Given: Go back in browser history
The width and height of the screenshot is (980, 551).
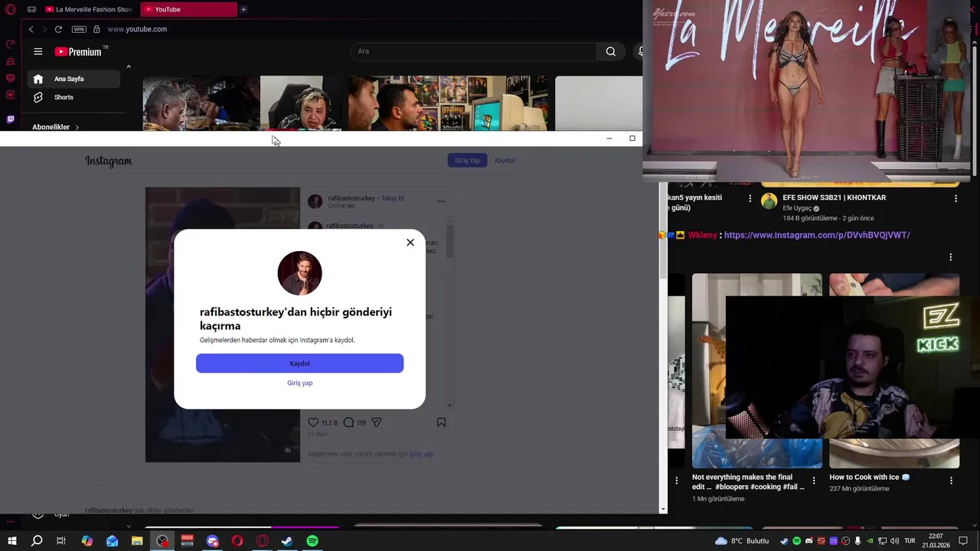Looking at the screenshot, I should click(x=31, y=29).
